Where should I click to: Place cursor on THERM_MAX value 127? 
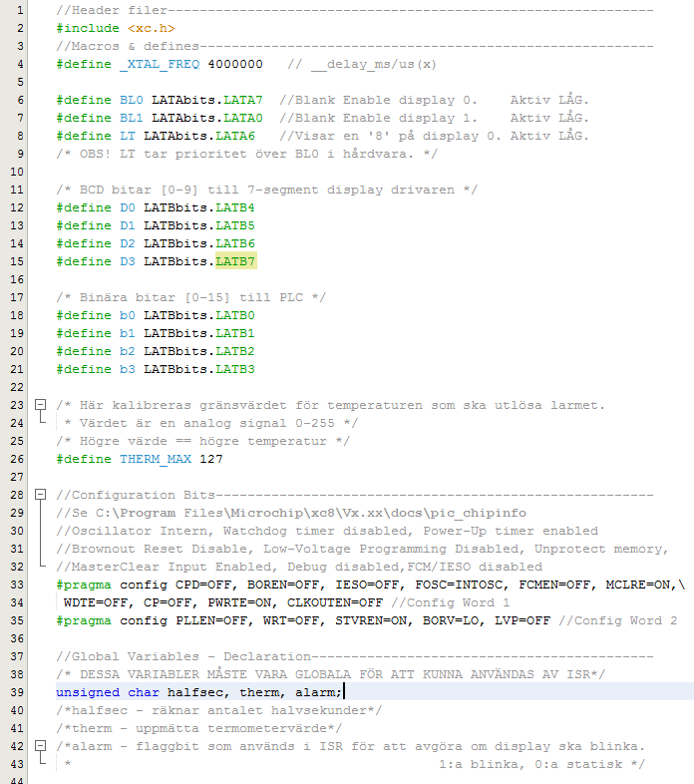tap(210, 459)
